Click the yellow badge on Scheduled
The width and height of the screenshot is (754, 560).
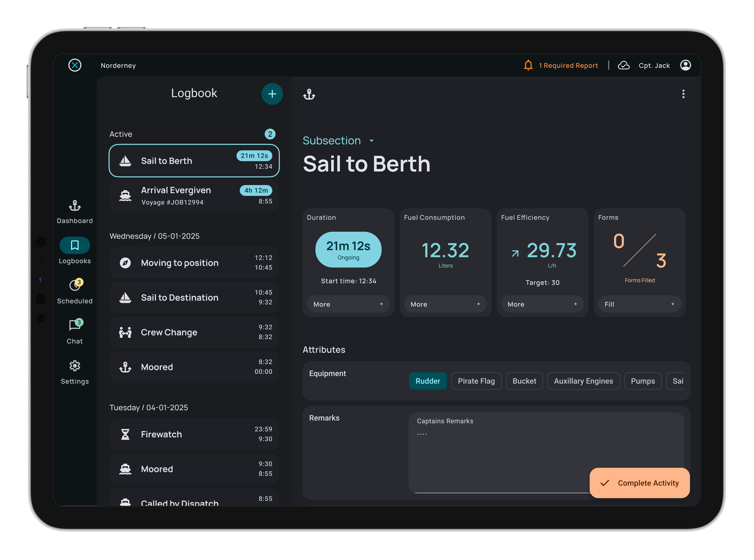(x=79, y=282)
